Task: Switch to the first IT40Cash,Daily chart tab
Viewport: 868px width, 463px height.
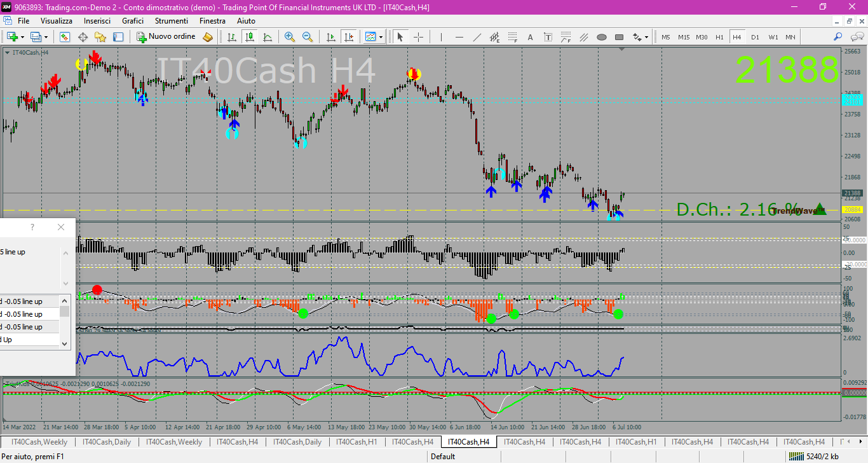Action: [107, 441]
